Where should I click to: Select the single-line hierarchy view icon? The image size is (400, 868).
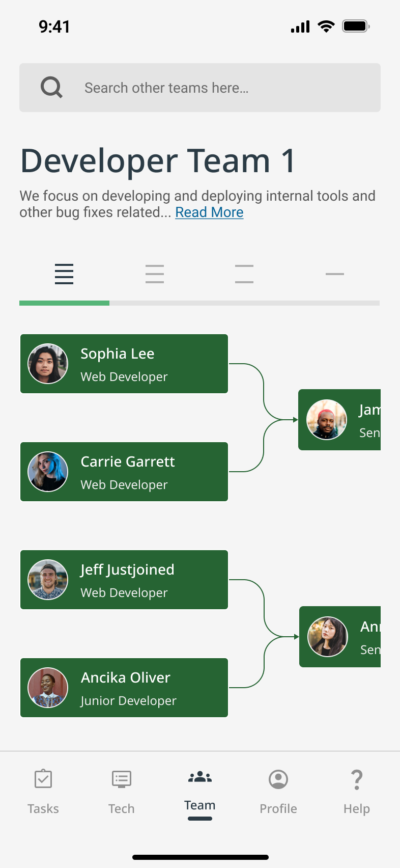pos(334,274)
